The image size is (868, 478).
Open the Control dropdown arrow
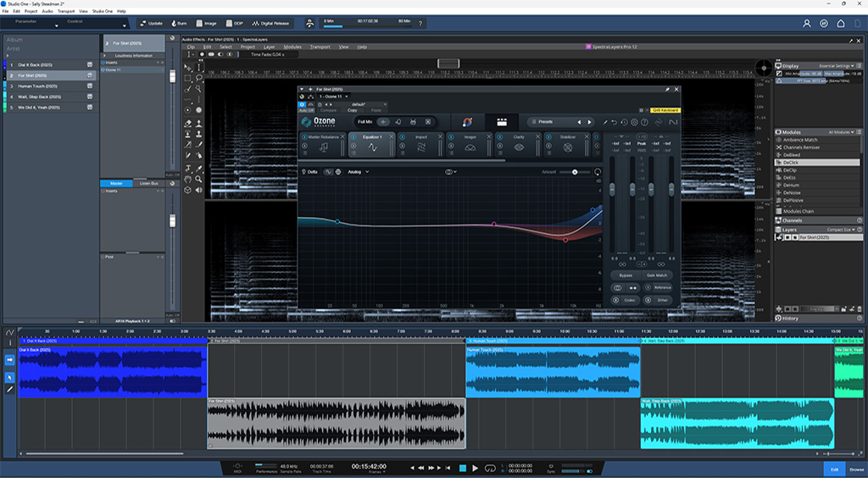pos(124,26)
